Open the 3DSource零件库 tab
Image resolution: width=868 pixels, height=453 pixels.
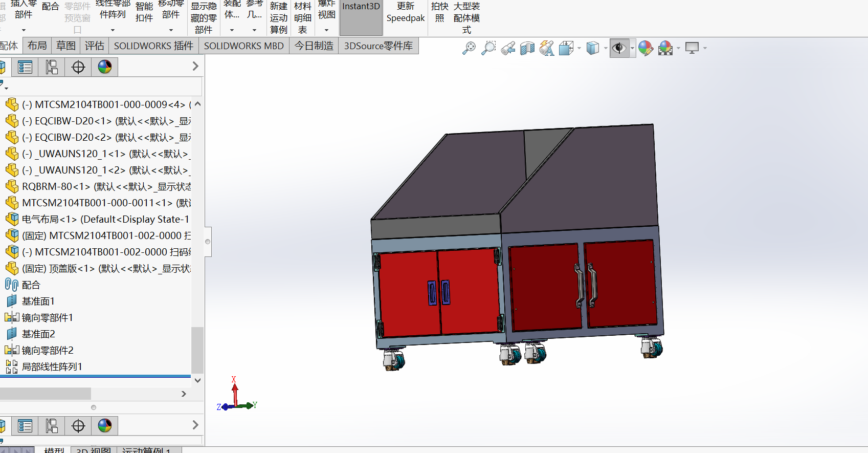(x=379, y=46)
